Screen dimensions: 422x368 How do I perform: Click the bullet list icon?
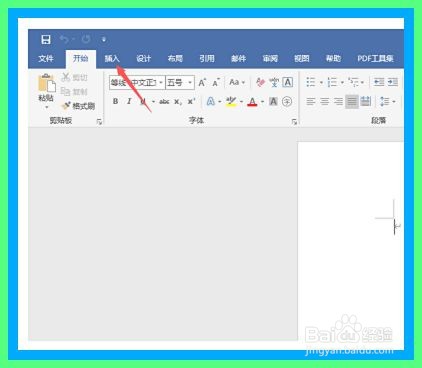click(x=311, y=82)
